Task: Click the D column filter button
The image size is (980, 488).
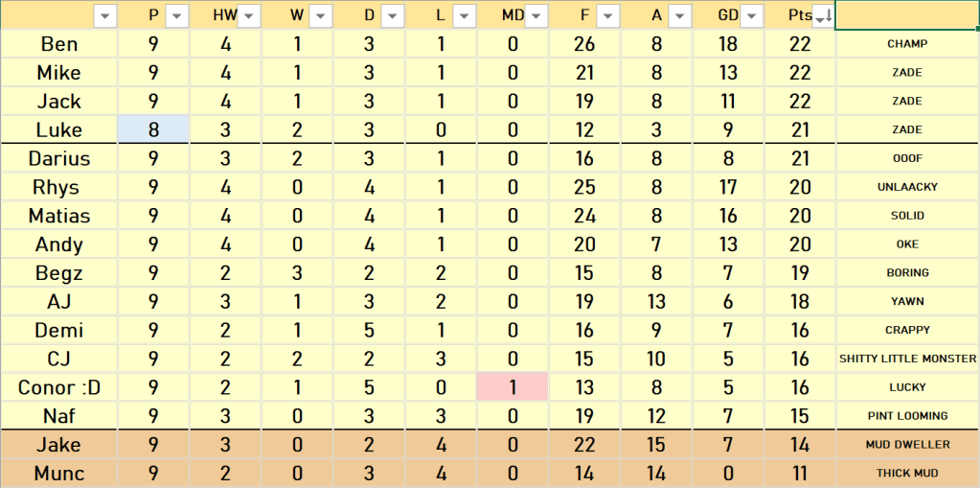Action: tap(393, 15)
